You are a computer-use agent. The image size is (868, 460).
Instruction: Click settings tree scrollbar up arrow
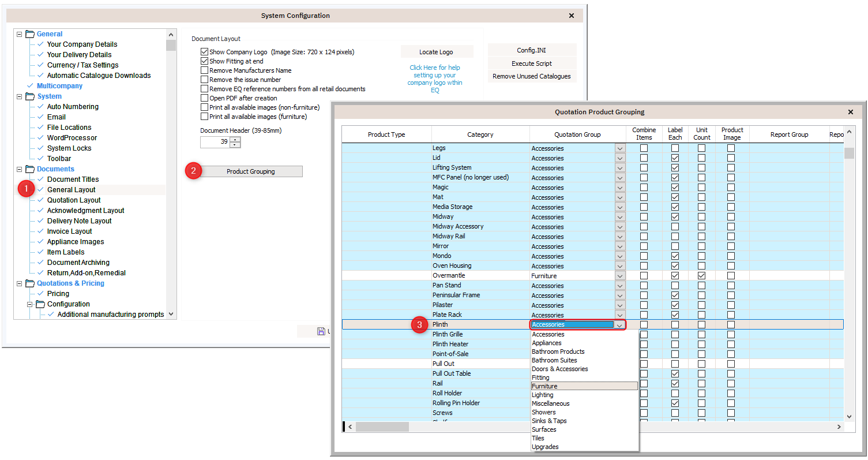click(171, 34)
